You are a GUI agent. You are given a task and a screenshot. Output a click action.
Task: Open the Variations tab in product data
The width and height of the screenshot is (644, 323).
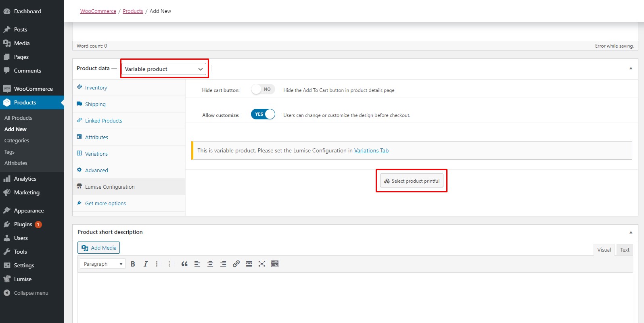pyautogui.click(x=96, y=154)
